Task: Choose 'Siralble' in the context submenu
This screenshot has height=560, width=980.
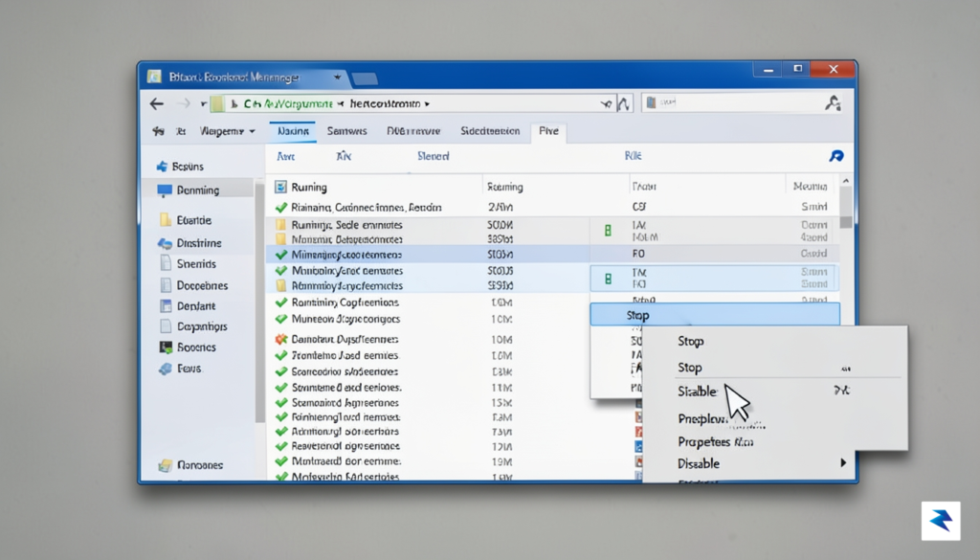Action: click(698, 392)
